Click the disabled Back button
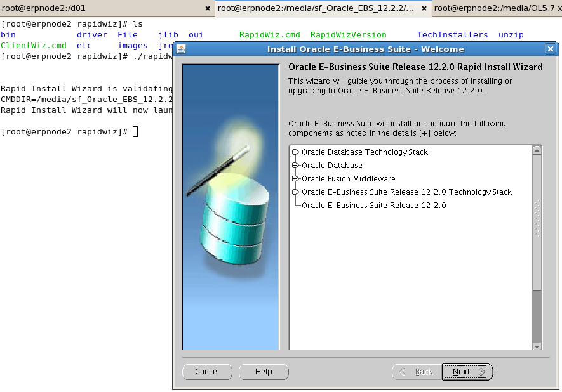 point(417,372)
